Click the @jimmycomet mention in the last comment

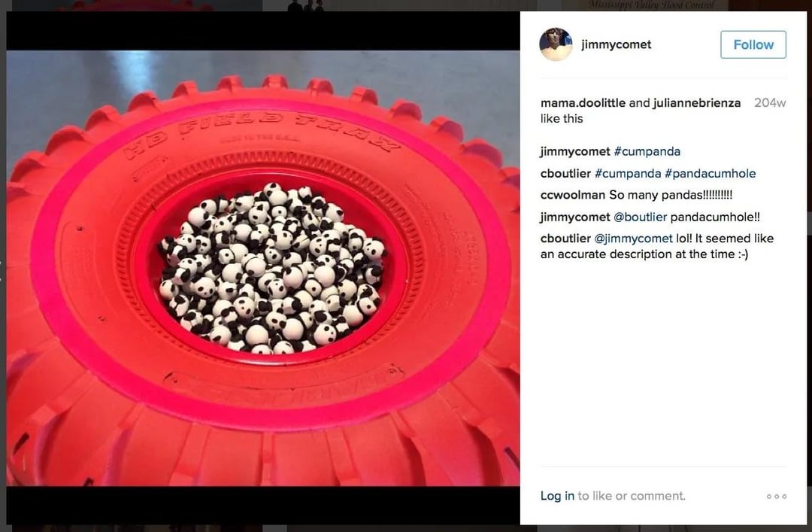click(633, 239)
